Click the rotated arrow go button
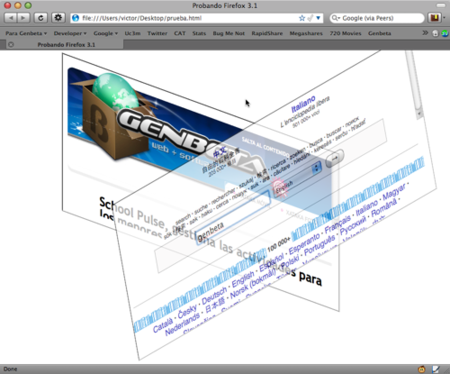 [x=335, y=158]
